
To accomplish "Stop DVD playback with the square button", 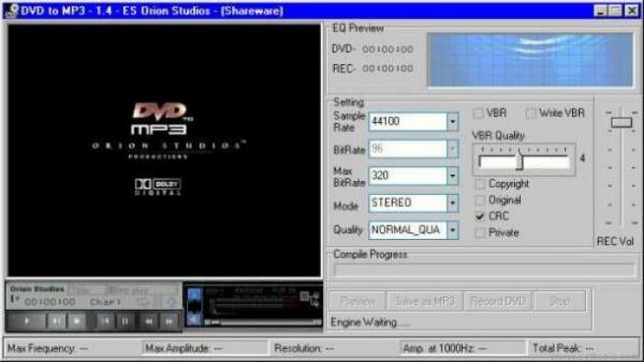I will pyautogui.click(x=76, y=321).
